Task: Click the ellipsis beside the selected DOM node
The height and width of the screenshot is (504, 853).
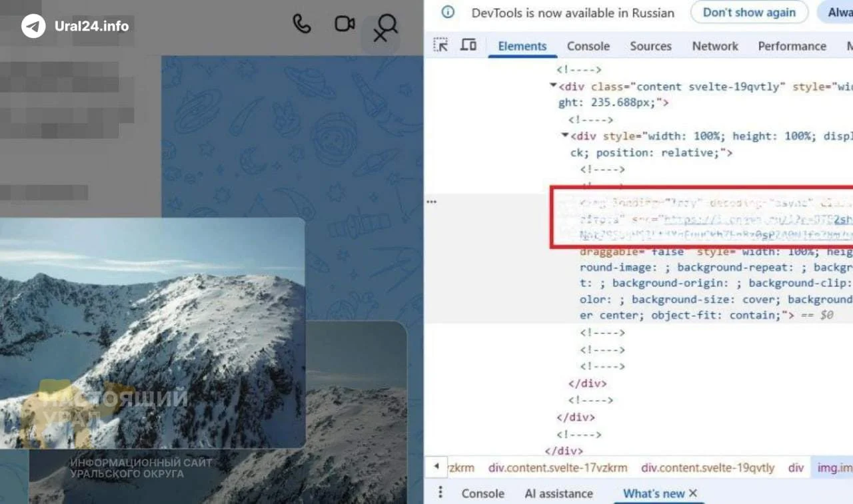Action: (x=431, y=200)
